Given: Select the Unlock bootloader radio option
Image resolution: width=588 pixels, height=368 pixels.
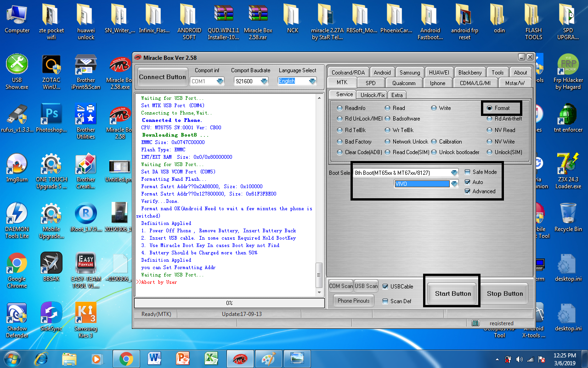Looking at the screenshot, I should tap(455, 152).
